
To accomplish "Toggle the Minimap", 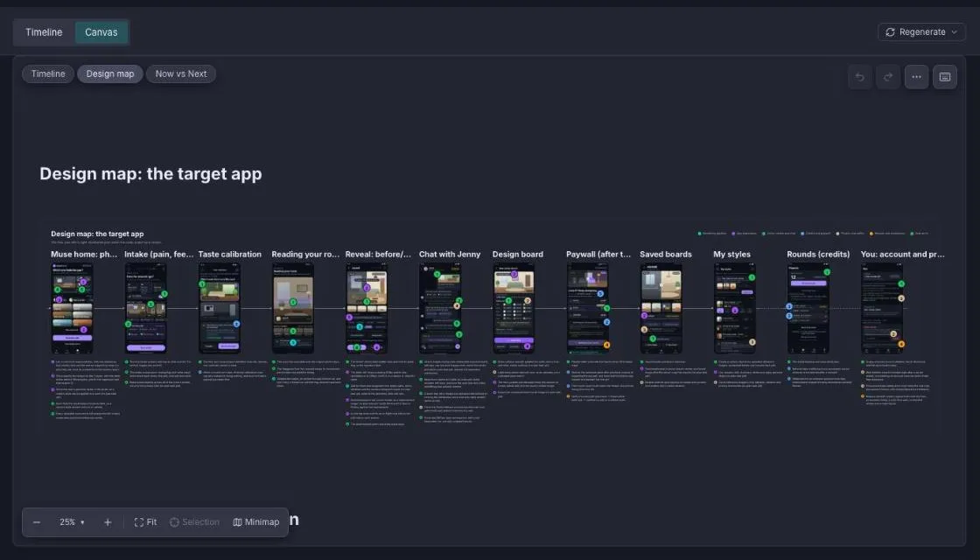I will click(x=256, y=522).
